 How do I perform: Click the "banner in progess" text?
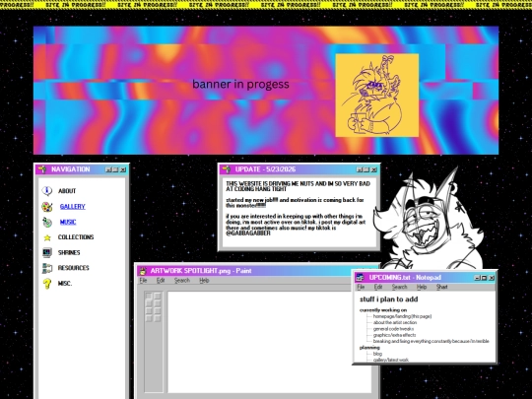pos(240,84)
